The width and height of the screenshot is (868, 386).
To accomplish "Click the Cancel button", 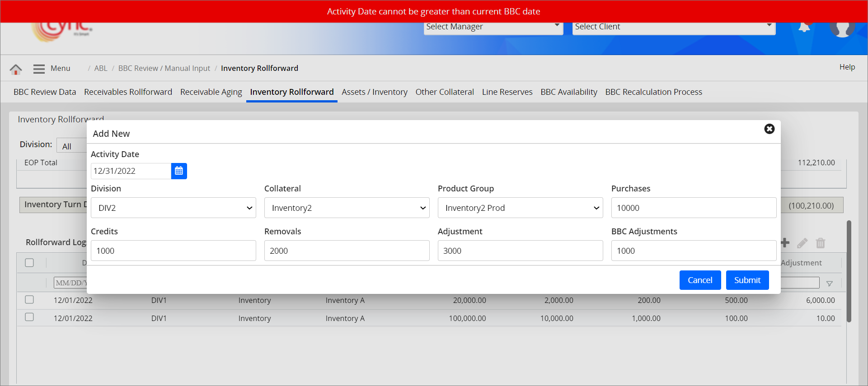I will click(x=700, y=280).
